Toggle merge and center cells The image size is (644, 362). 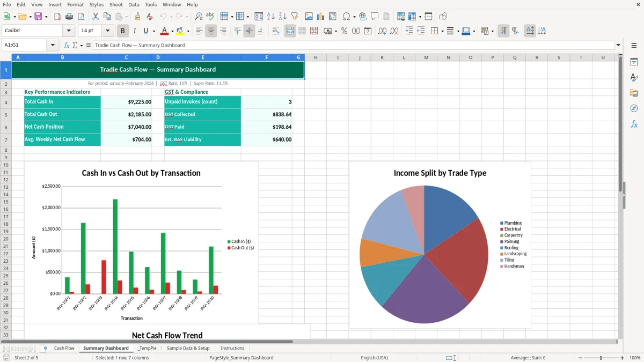[x=290, y=31]
